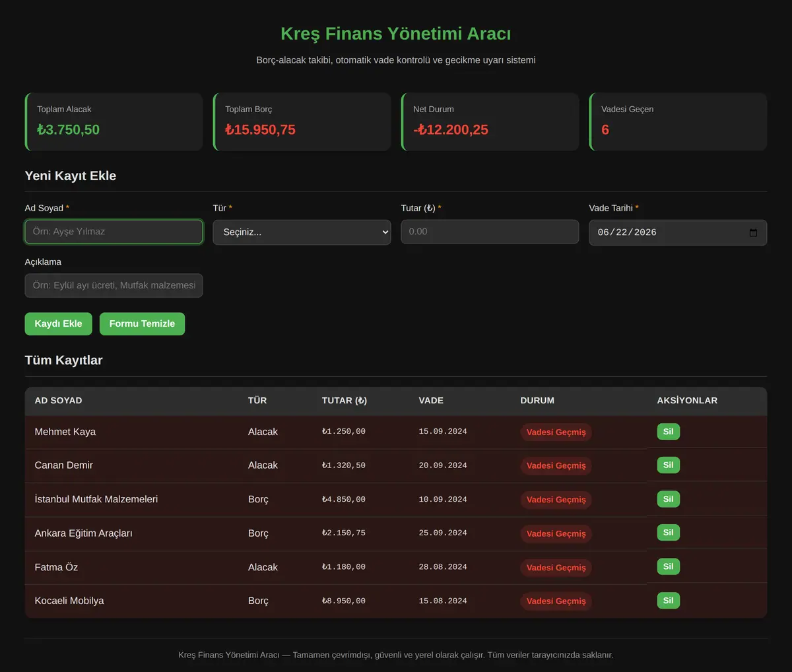Click the Kreş Finans Yönetimi Aracı title
Viewport: 792px width, 672px height.
click(396, 34)
